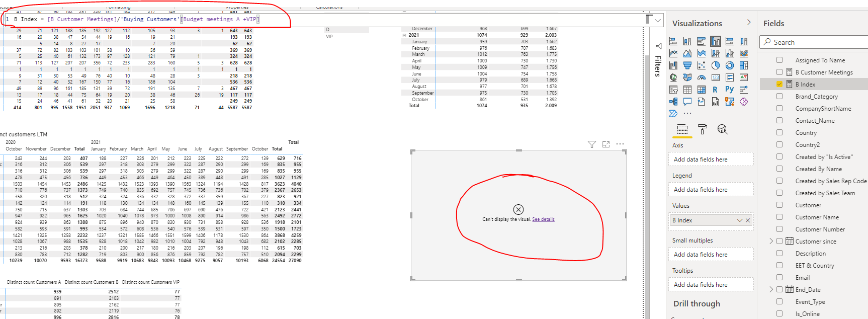
Task: Open the B Index value dropdown chevron
Action: tap(740, 220)
